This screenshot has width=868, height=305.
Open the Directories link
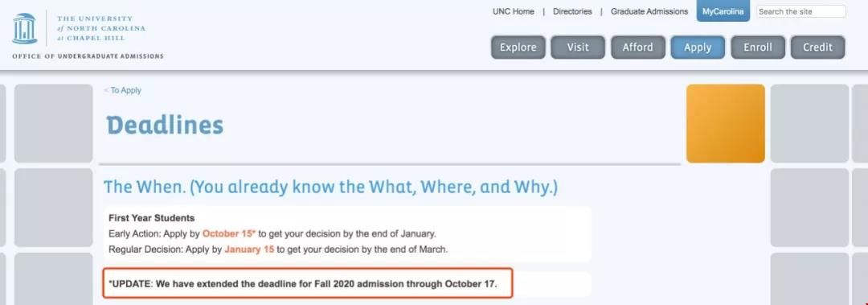pyautogui.click(x=572, y=11)
